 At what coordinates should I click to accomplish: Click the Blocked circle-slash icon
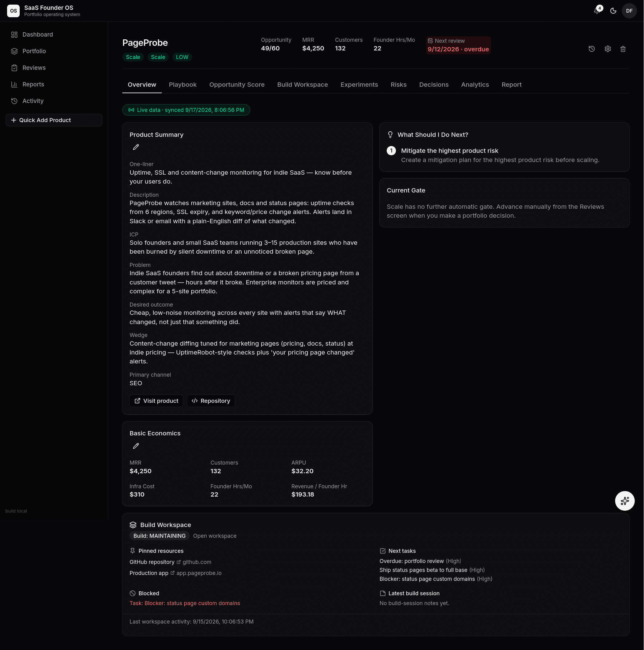point(132,593)
